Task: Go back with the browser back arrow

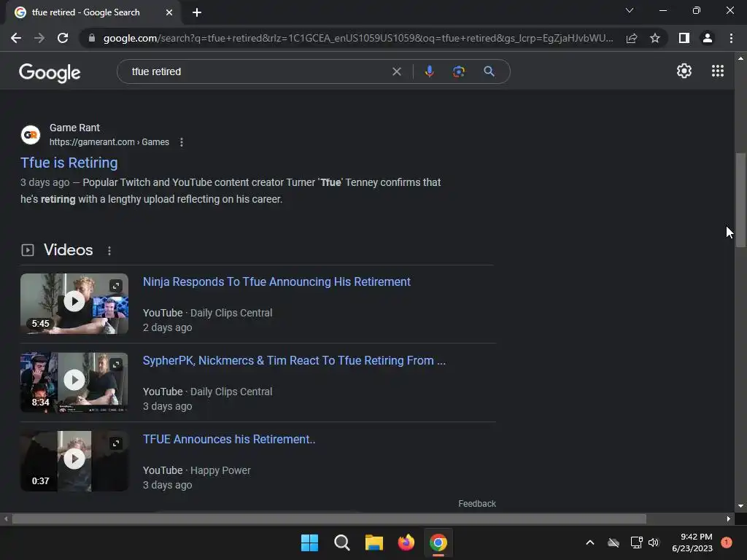Action: pyautogui.click(x=16, y=38)
